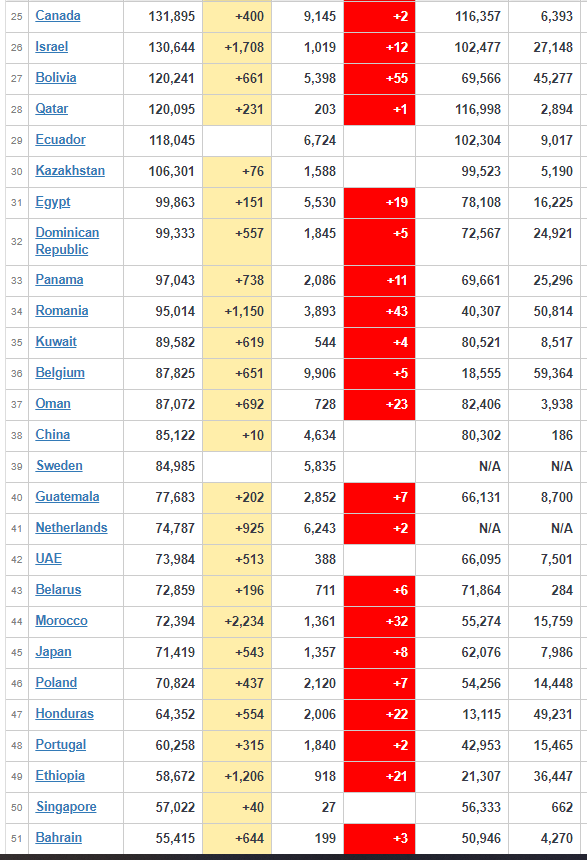
Task: Select the Ethiopia country link
Action: click(x=60, y=776)
